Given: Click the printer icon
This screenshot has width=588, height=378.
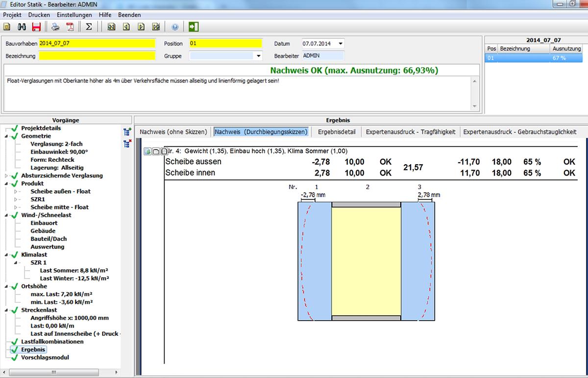Looking at the screenshot, I should (56, 26).
